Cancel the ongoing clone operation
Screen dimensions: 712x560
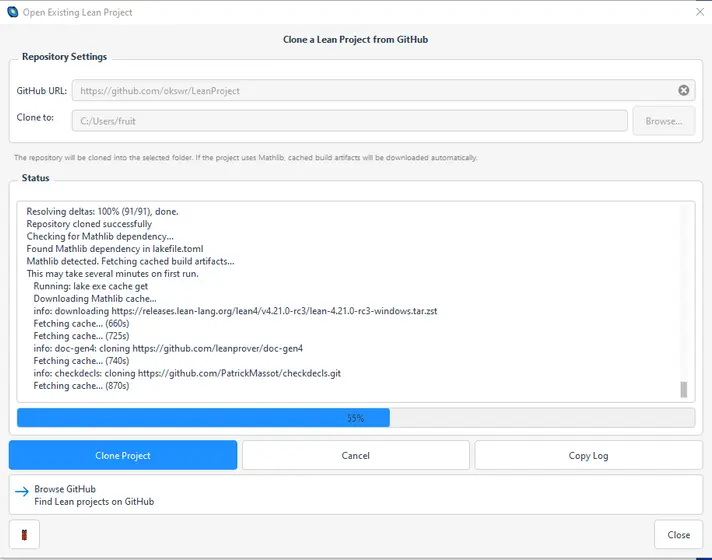tap(355, 455)
